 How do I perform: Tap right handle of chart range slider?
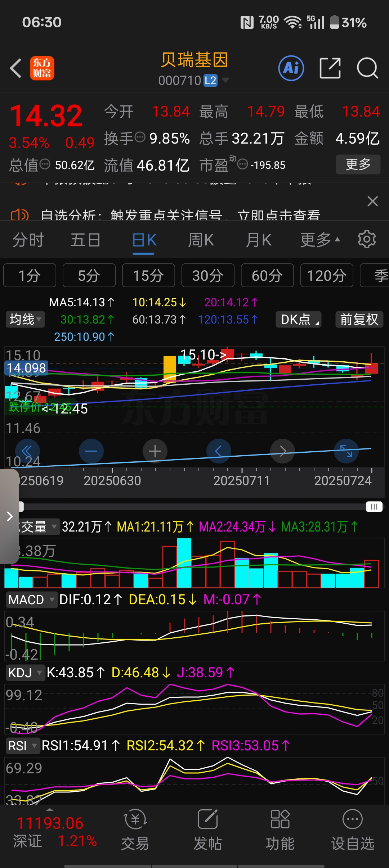374,507
